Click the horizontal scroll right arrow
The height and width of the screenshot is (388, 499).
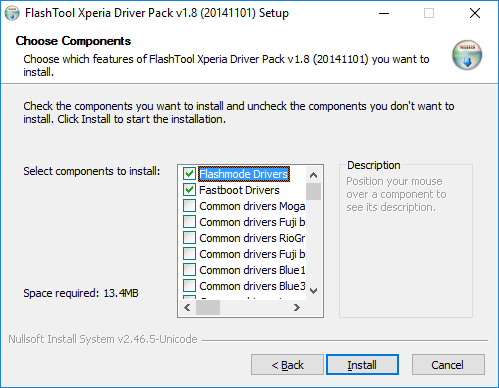(x=297, y=307)
